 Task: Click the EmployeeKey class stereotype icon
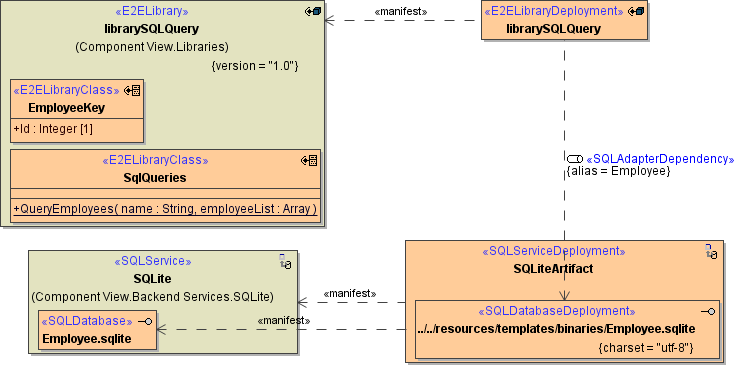[132, 90]
